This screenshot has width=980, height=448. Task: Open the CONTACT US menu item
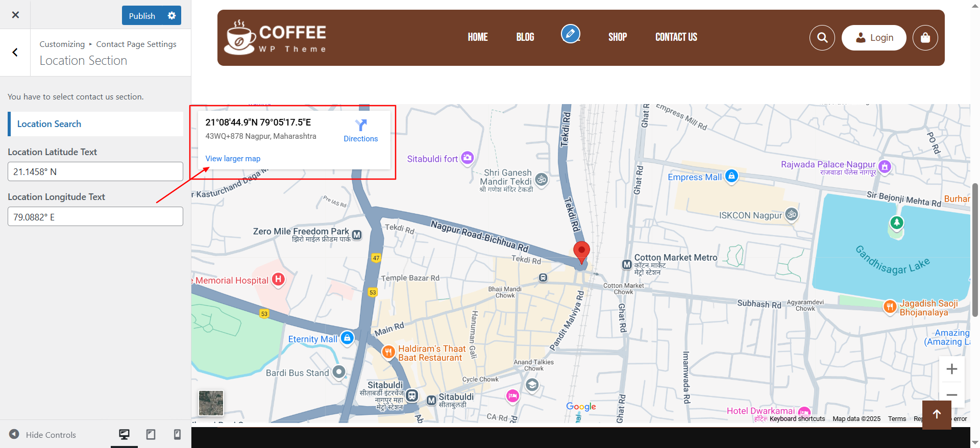coord(676,37)
